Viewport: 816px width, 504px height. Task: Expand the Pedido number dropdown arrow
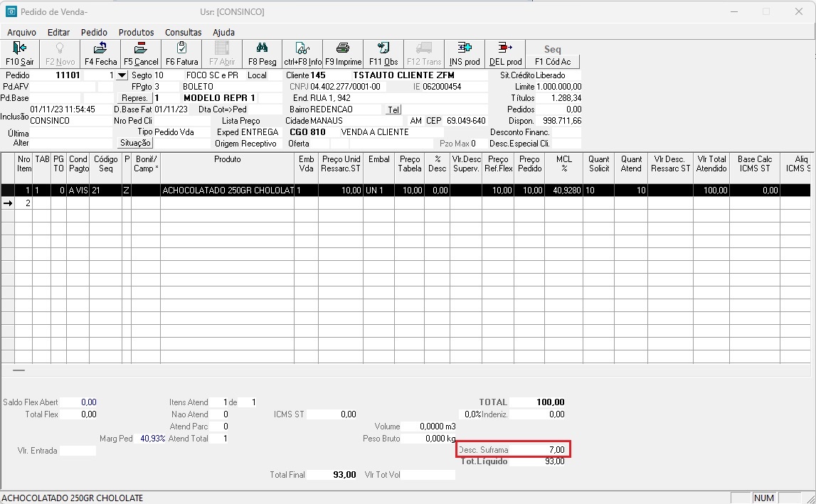(x=122, y=75)
